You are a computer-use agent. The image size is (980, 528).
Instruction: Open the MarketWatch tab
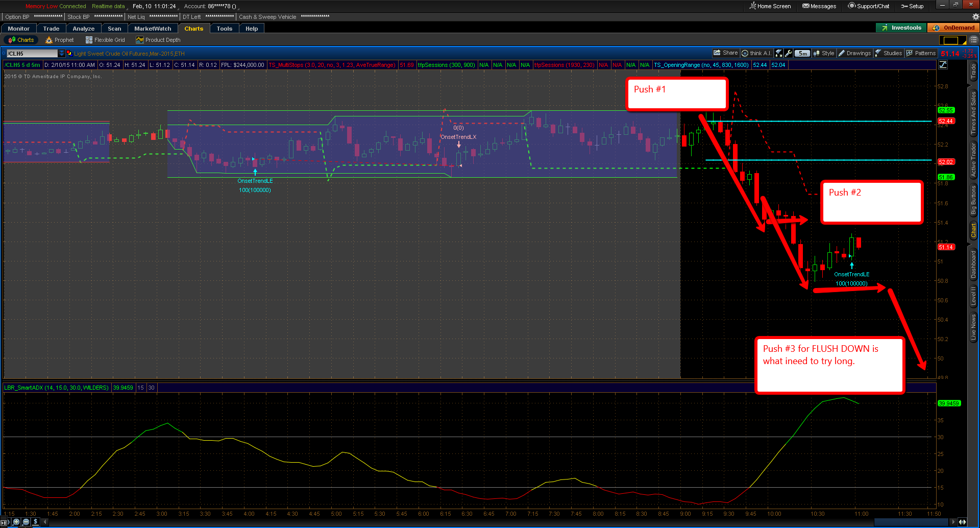(x=153, y=29)
